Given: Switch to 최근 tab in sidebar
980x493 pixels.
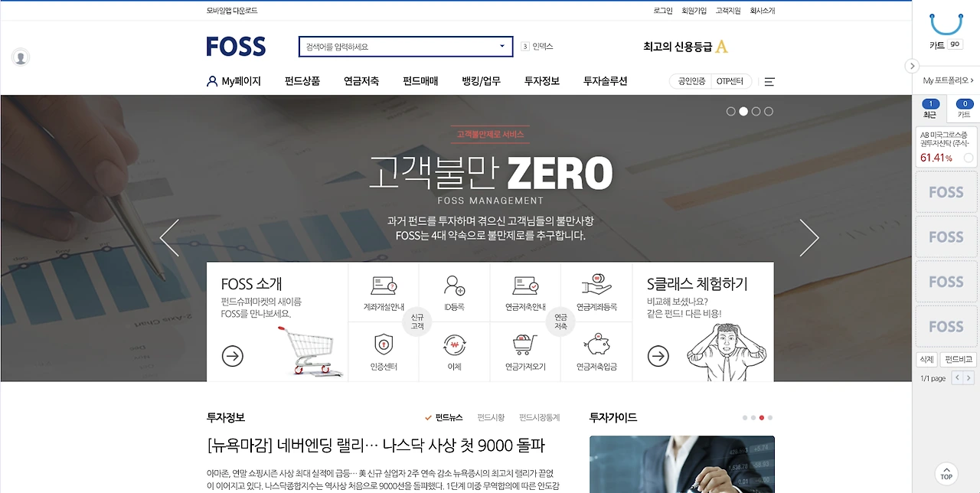Looking at the screenshot, I should coord(930,109).
